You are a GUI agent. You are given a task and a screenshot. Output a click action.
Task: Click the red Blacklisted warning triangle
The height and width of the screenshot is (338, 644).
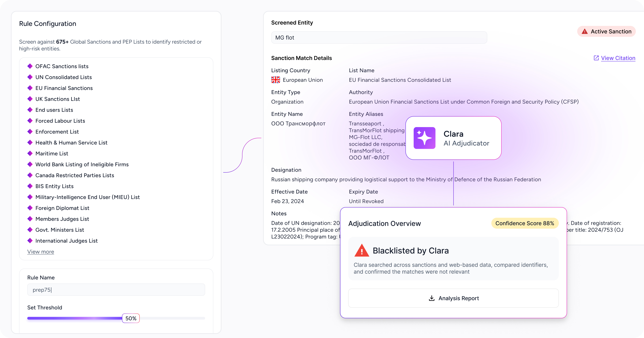click(362, 251)
